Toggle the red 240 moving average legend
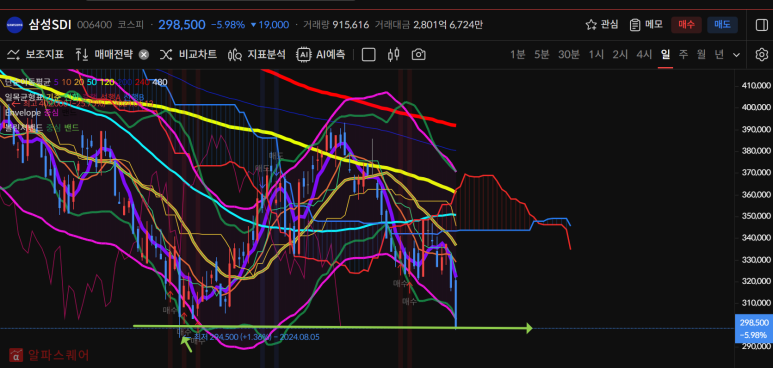Image resolution: width=773 pixels, height=368 pixels. click(x=142, y=82)
